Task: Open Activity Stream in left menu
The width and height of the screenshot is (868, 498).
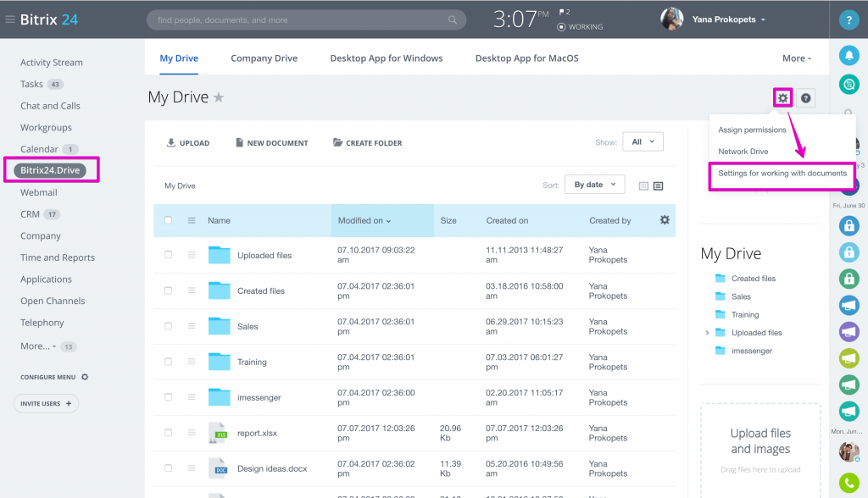Action: click(x=52, y=63)
